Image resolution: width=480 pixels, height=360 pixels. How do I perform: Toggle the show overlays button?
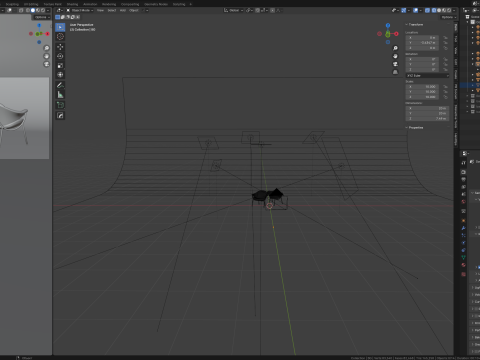tap(415, 10)
